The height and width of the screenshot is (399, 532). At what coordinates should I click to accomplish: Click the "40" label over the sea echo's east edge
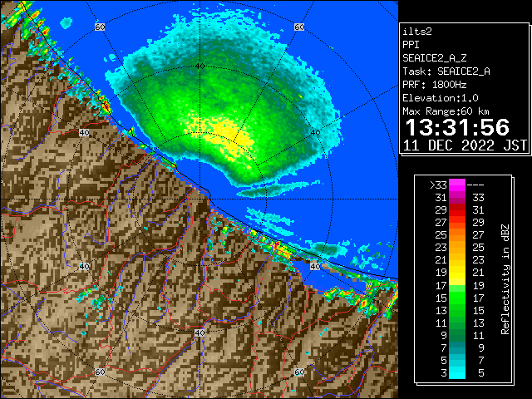tap(316, 132)
